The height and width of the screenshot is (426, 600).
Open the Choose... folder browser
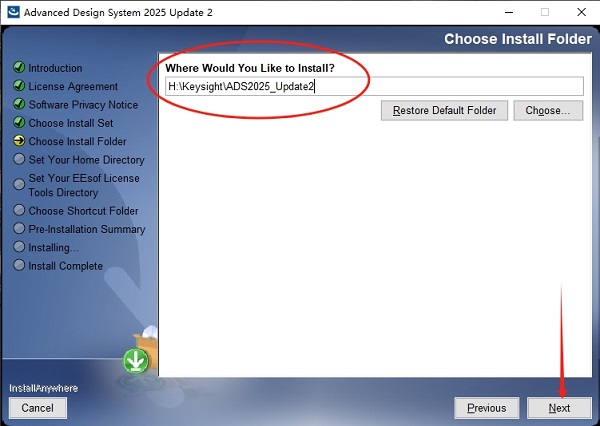tap(548, 111)
